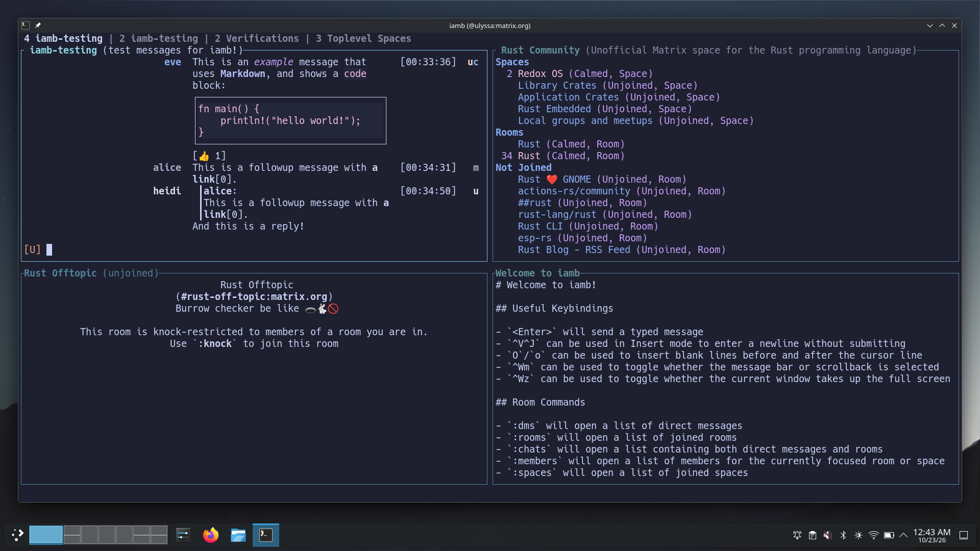The width and height of the screenshot is (980, 551).
Task: Open the Wi-Fi network tray icon
Action: [x=873, y=535]
